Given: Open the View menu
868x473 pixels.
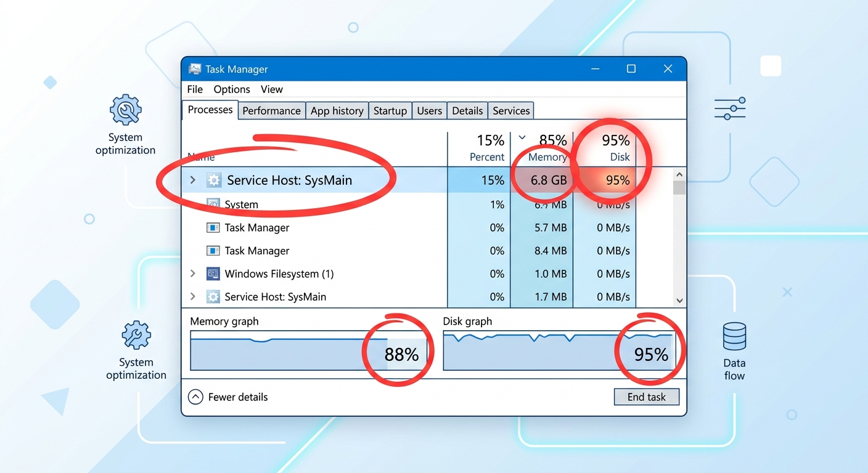Looking at the screenshot, I should pos(271,89).
